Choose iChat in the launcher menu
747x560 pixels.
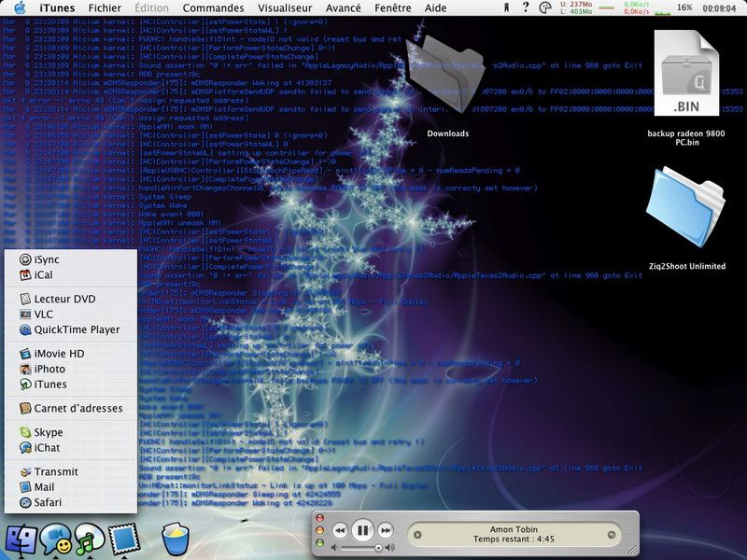(x=71, y=447)
